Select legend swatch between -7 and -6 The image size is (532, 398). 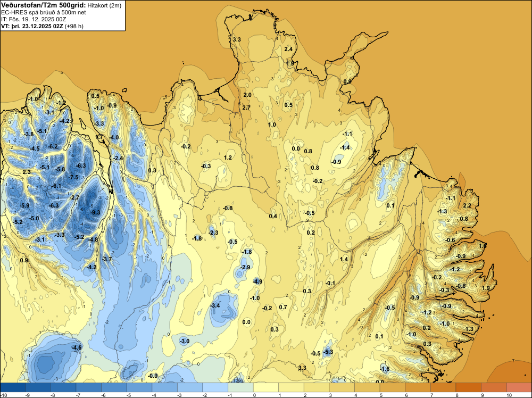click(88, 387)
